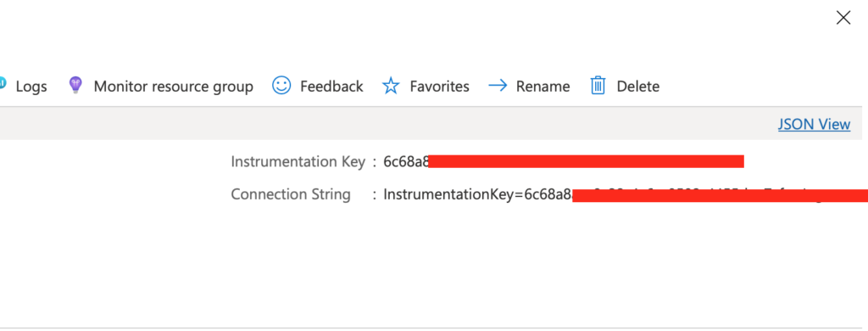Click the smiley face Feedback icon
Image resolution: width=868 pixels, height=331 pixels.
point(281,86)
